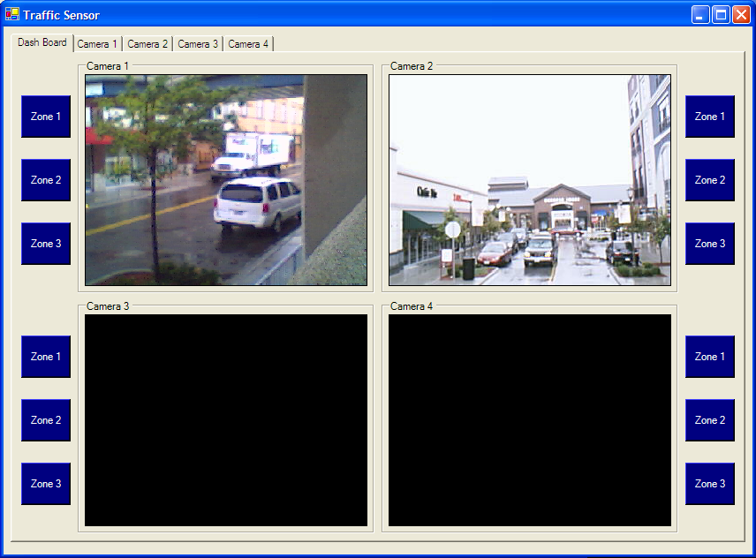Open the Camera 1 tab
This screenshot has height=558, width=756.
(x=97, y=44)
